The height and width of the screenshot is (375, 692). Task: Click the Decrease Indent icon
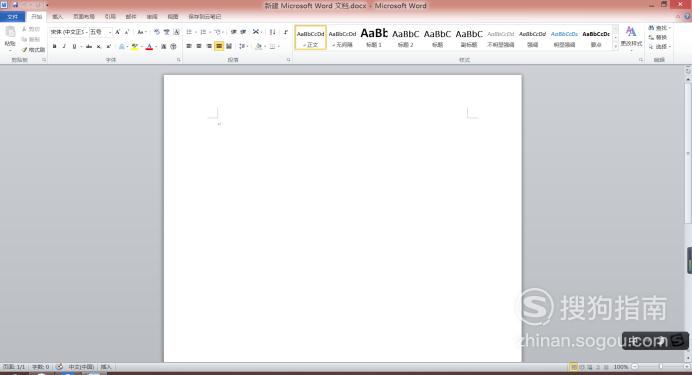pos(233,32)
